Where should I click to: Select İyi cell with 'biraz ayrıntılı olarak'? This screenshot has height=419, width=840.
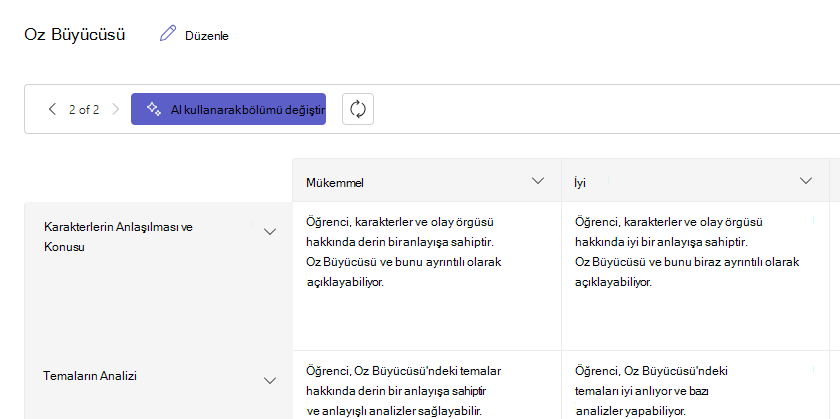pos(695,276)
